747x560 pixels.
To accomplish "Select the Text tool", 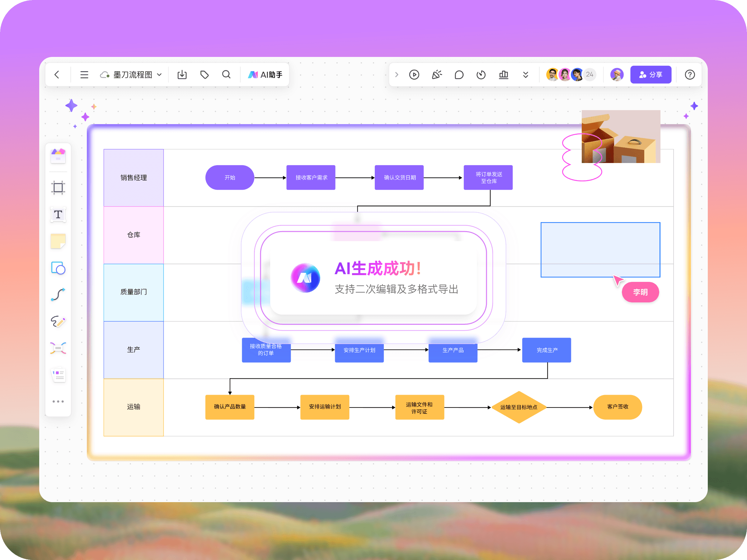I will pos(58,214).
